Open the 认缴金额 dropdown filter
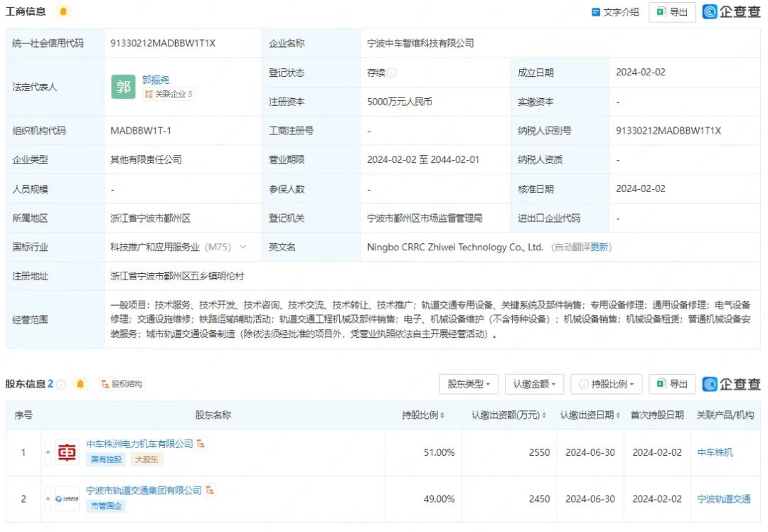 click(x=535, y=384)
